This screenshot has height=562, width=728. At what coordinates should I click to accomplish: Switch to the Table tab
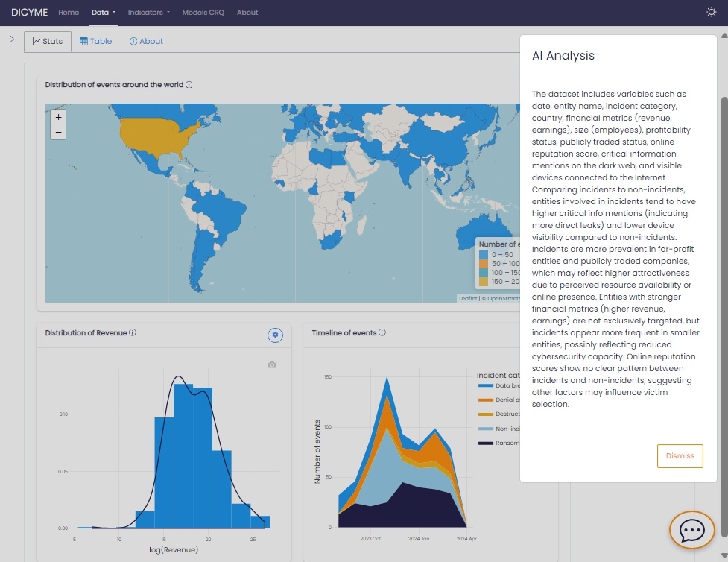95,42
